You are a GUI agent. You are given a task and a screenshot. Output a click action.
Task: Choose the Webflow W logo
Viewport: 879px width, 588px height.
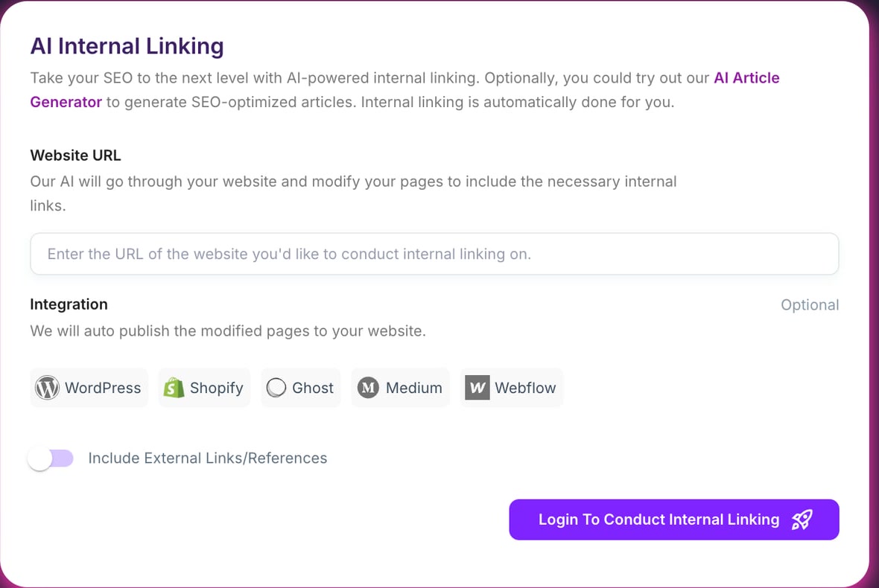(x=477, y=388)
